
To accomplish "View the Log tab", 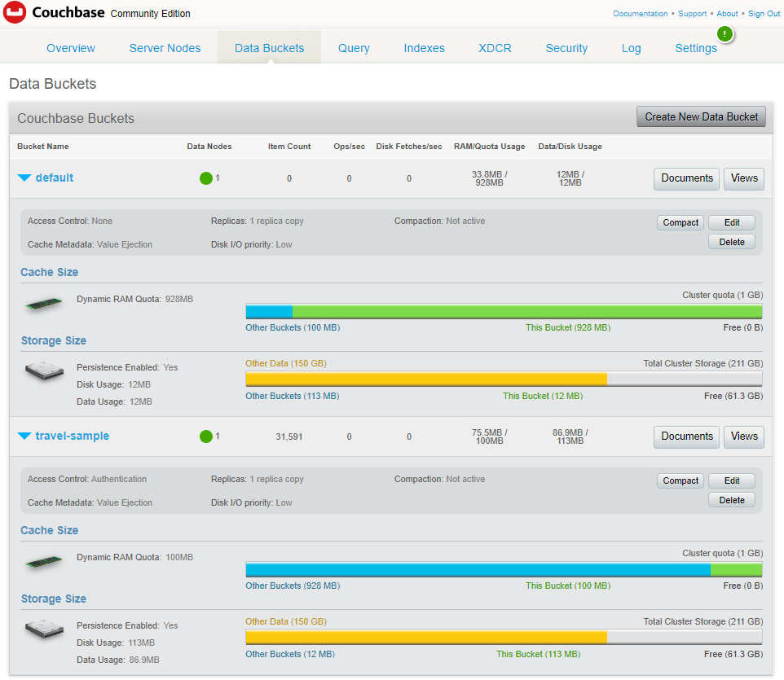I will pos(631,48).
